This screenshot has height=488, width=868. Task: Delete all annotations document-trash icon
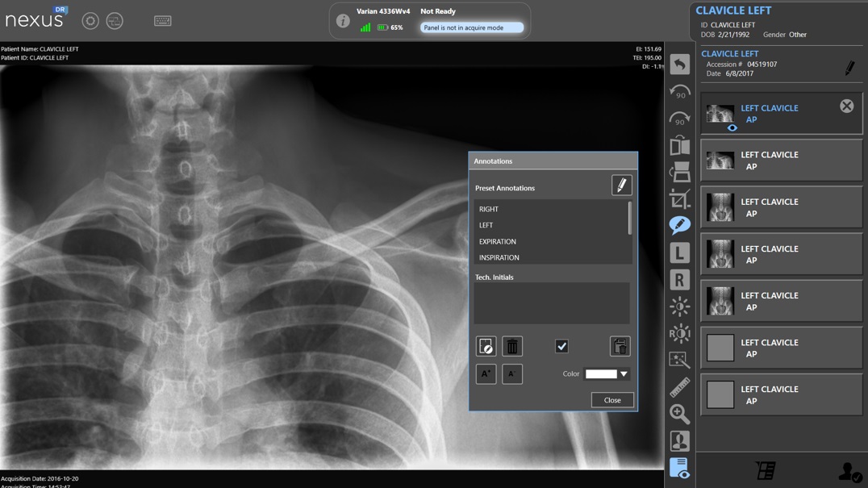coord(620,346)
